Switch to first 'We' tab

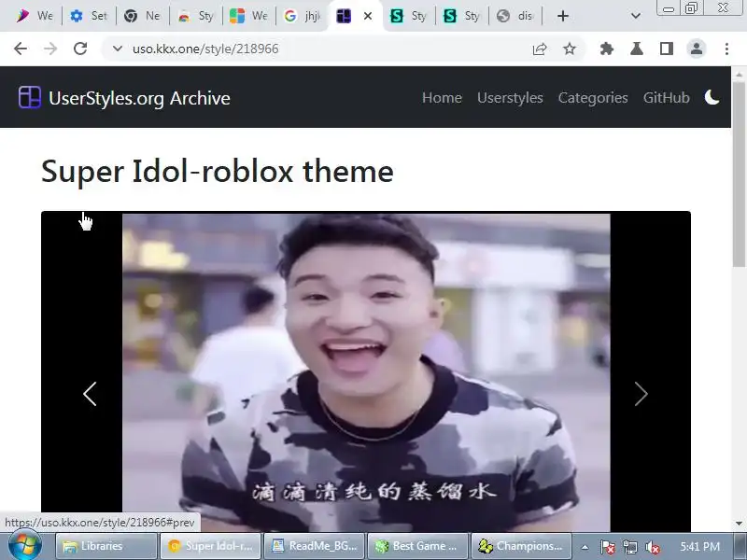pos(35,16)
